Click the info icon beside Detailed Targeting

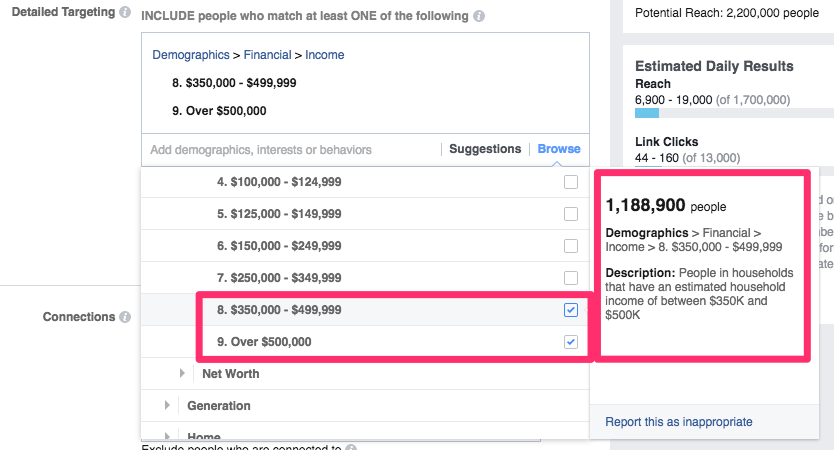(124, 13)
